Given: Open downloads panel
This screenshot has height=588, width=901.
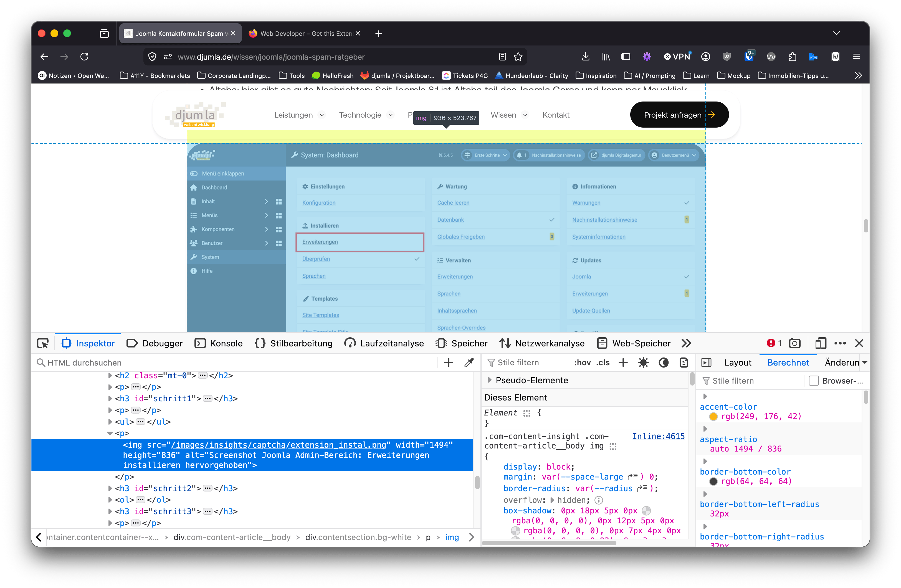Looking at the screenshot, I should click(585, 56).
